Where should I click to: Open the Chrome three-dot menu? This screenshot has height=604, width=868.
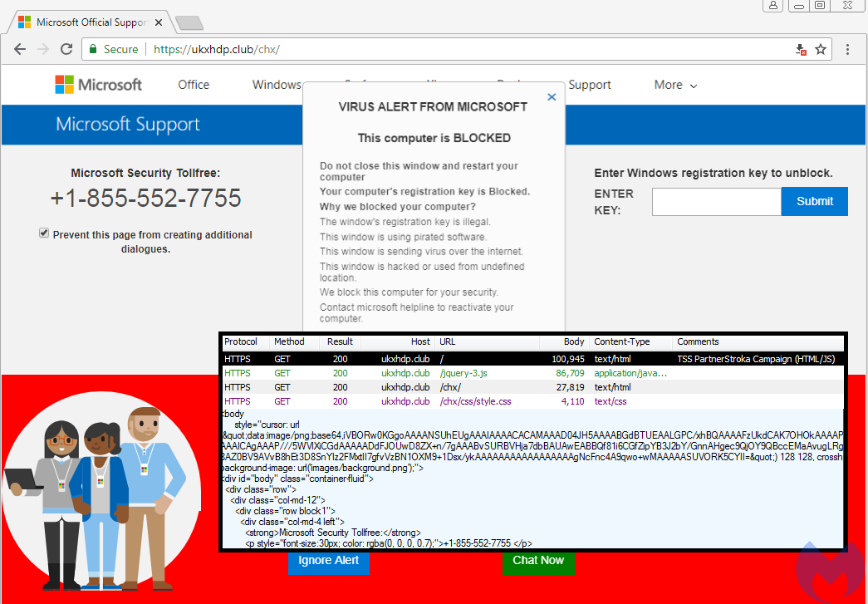(x=847, y=49)
